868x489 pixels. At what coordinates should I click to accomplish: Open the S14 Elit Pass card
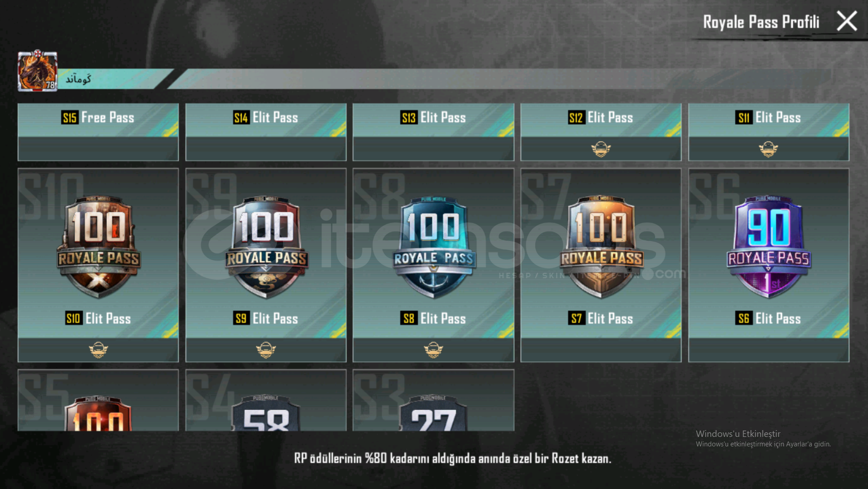(266, 132)
